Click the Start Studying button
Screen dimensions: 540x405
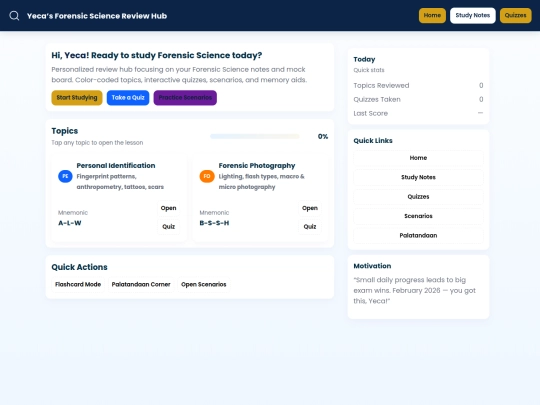coord(77,98)
